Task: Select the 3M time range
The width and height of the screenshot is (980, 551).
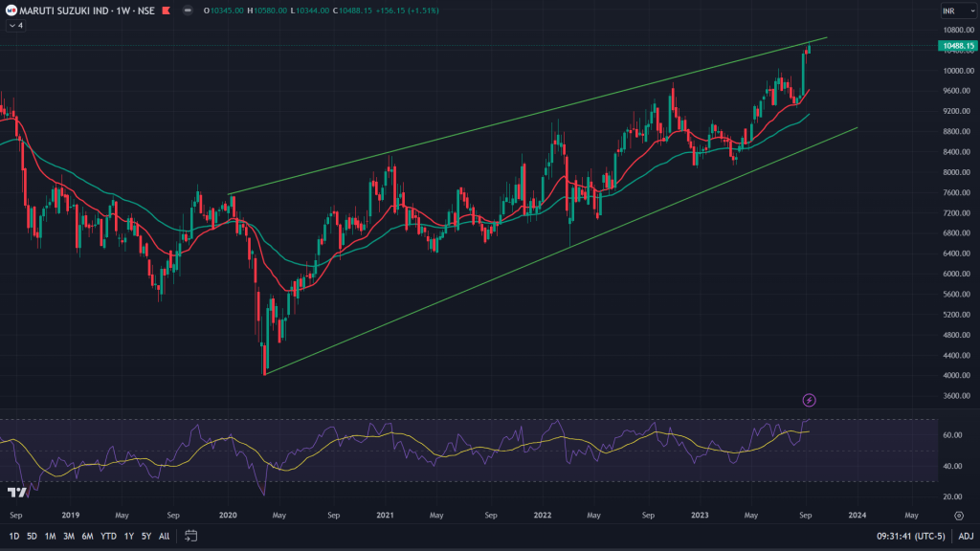Action: click(69, 536)
